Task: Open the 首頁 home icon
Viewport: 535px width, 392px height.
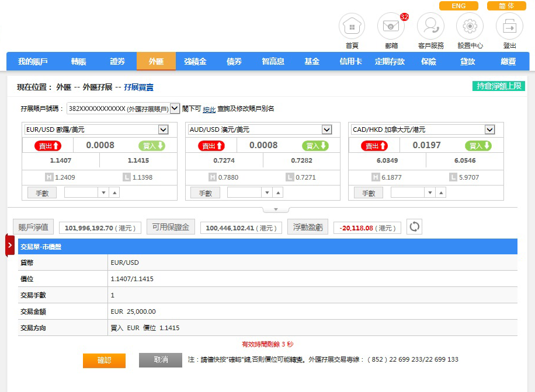Action: pos(352,27)
